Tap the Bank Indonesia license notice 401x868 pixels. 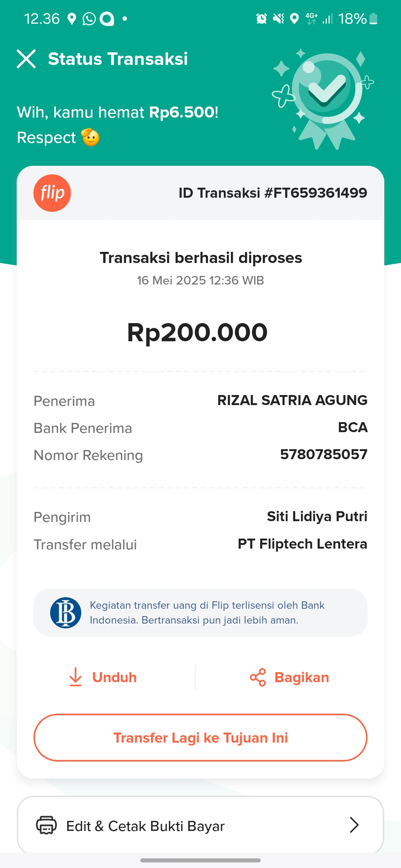click(207, 613)
